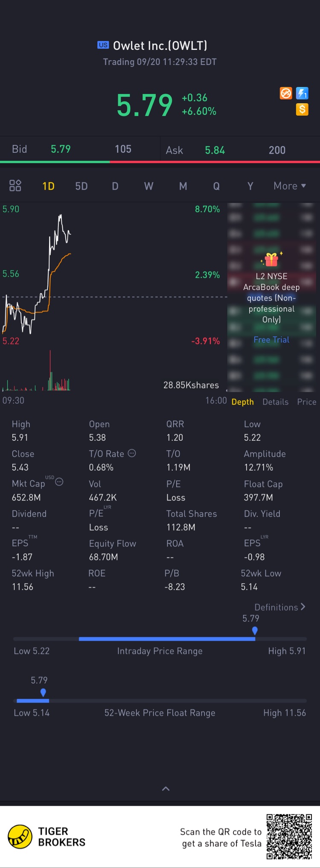Image resolution: width=320 pixels, height=868 pixels.
Task: Tap the gift icon on L2 promo
Action: click(271, 259)
